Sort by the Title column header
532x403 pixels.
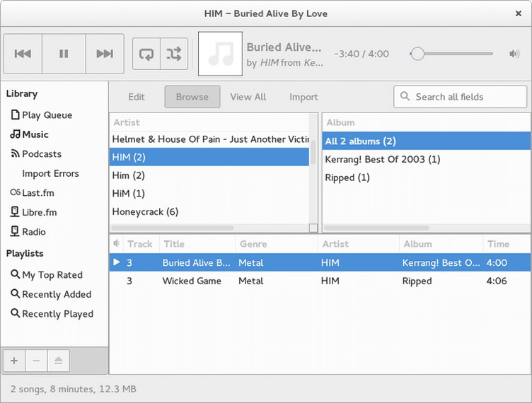click(x=197, y=244)
